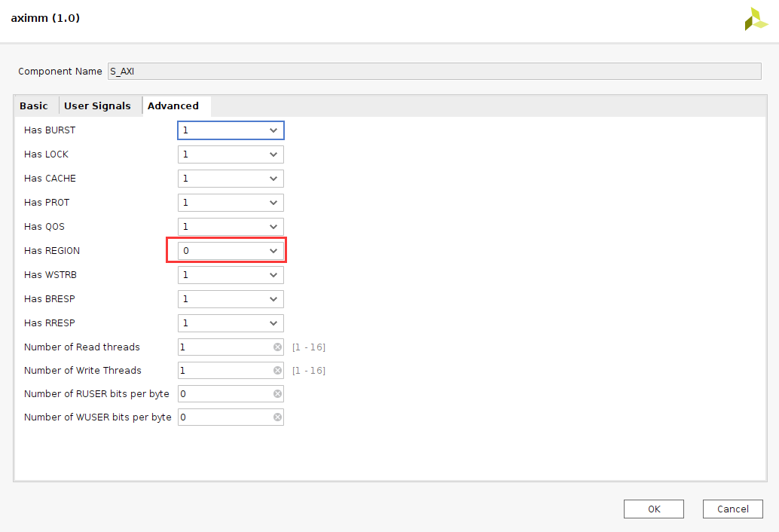
Task: Clear the WUSER bits per byte field
Action: [x=278, y=417]
